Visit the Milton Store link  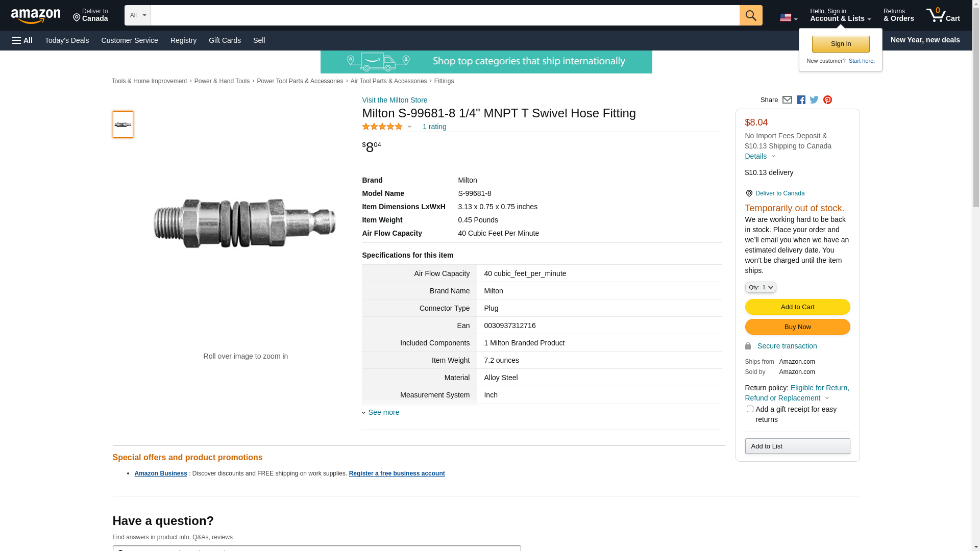[395, 100]
